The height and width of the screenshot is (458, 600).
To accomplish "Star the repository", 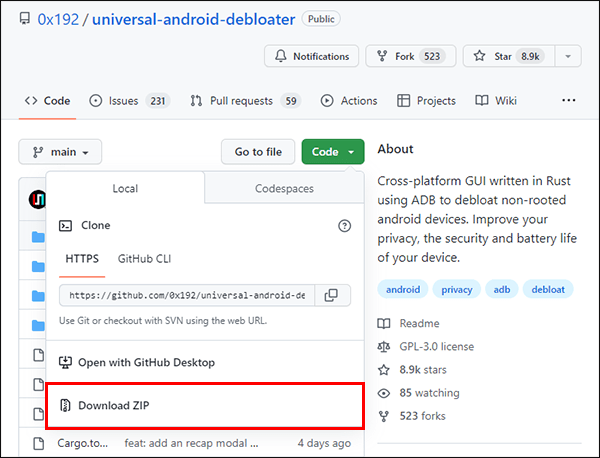I will click(509, 56).
